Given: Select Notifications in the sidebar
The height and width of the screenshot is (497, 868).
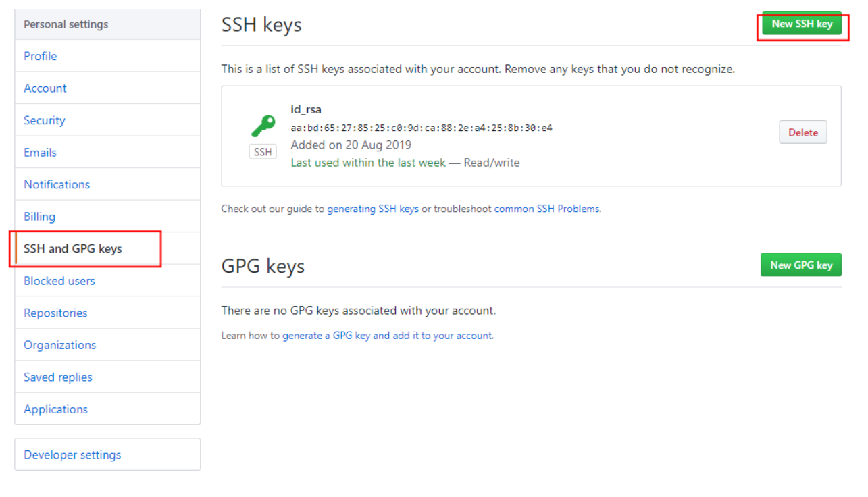Looking at the screenshot, I should [x=107, y=184].
